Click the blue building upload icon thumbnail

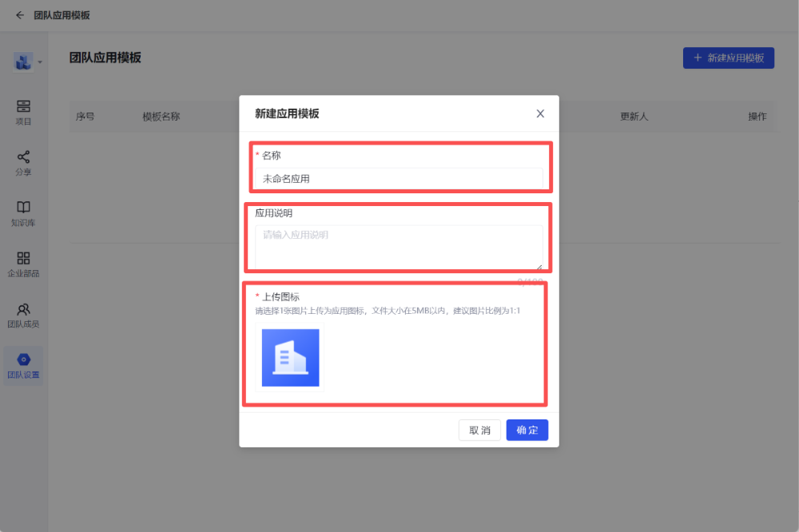[290, 358]
